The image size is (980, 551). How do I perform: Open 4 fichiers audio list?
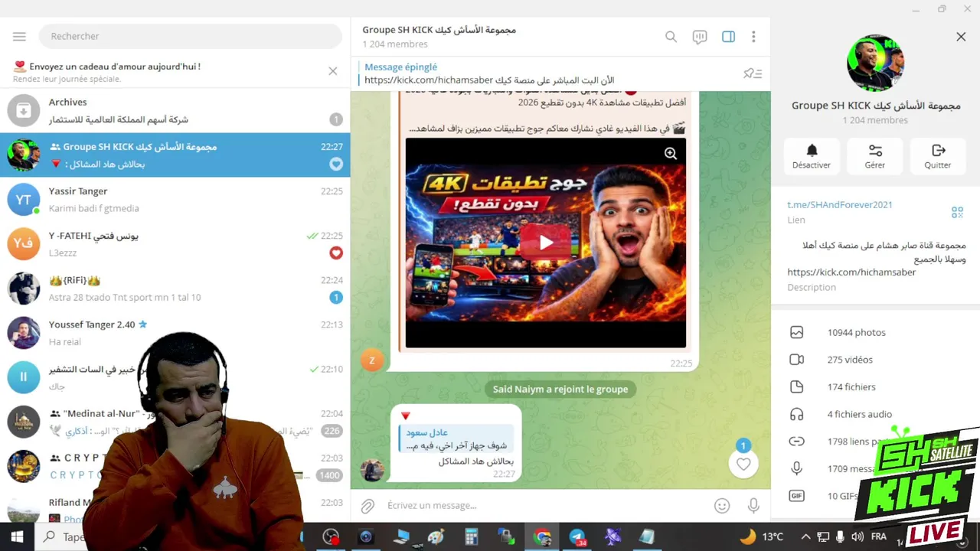click(875, 414)
